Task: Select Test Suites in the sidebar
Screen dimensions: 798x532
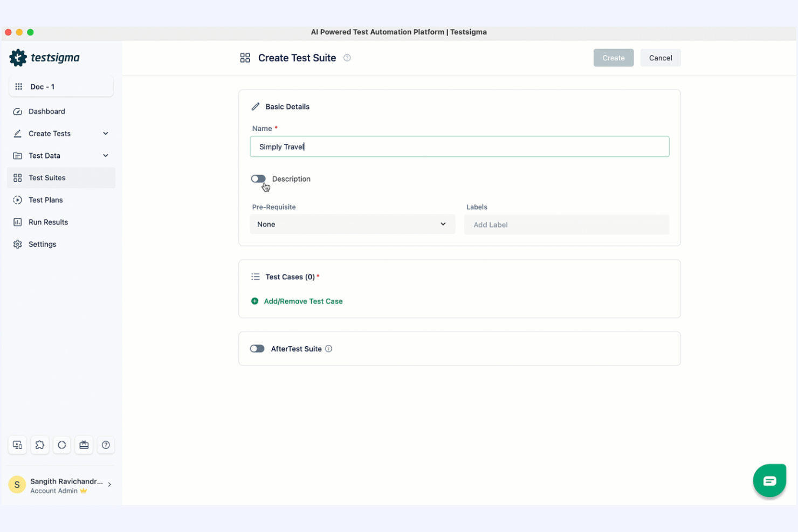Action: (47, 177)
